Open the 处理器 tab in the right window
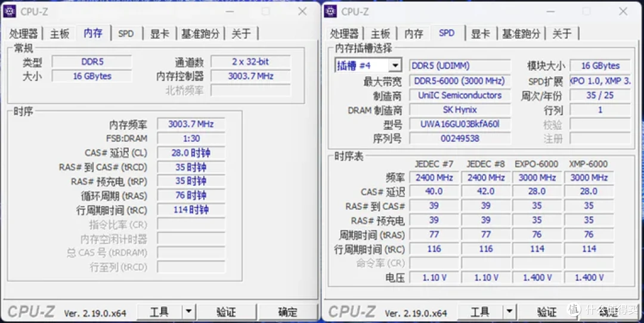The image size is (644, 323). pyautogui.click(x=345, y=33)
